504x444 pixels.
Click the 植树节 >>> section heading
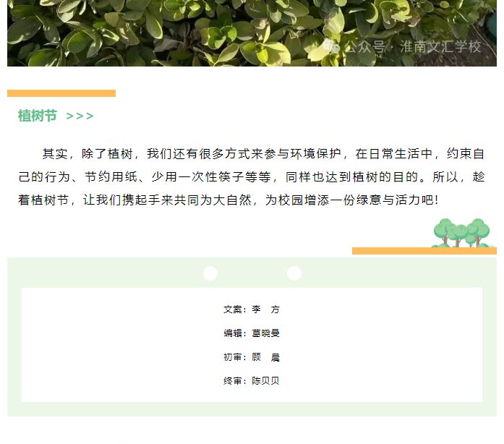pyautogui.click(x=56, y=116)
